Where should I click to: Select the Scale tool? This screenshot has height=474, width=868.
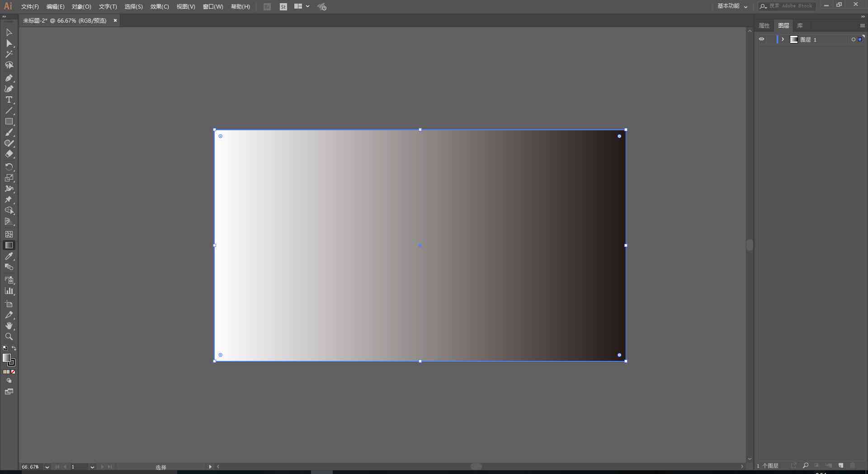coord(9,178)
